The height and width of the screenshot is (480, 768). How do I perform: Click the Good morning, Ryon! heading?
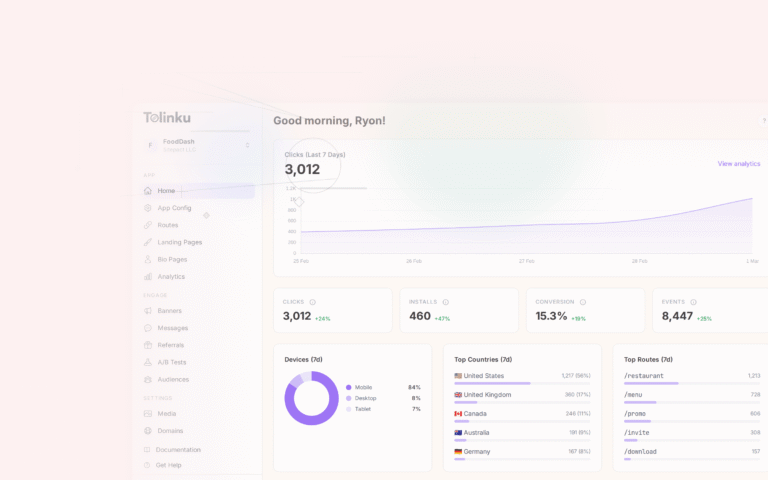[329, 120]
